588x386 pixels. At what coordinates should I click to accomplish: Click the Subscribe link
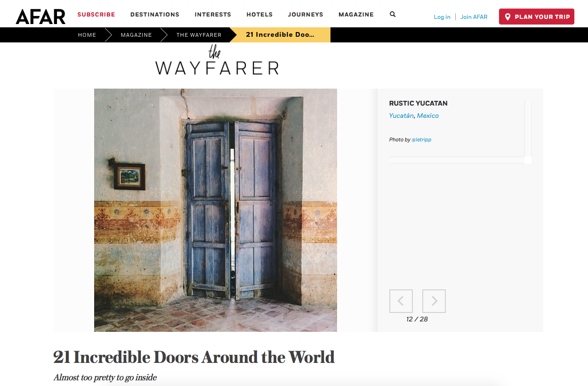tap(96, 15)
